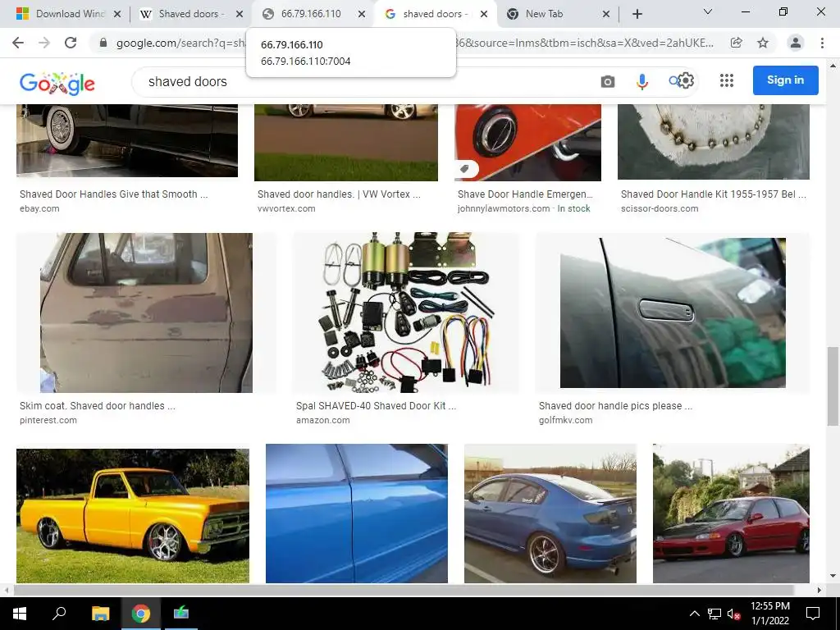840x630 pixels.
Task: Open Shave Door Handle Emergency link
Action: click(x=525, y=194)
